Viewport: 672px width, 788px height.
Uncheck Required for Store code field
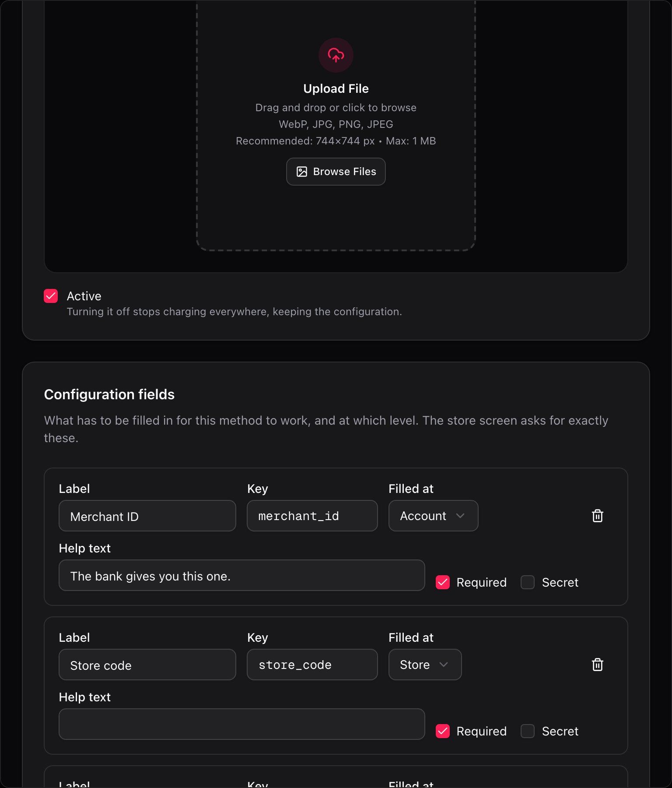443,731
